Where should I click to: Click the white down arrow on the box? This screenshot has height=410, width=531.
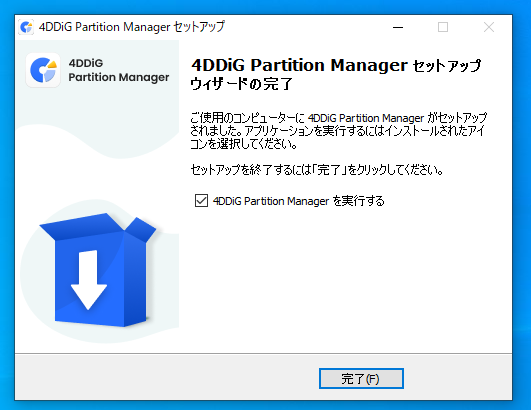click(89, 280)
